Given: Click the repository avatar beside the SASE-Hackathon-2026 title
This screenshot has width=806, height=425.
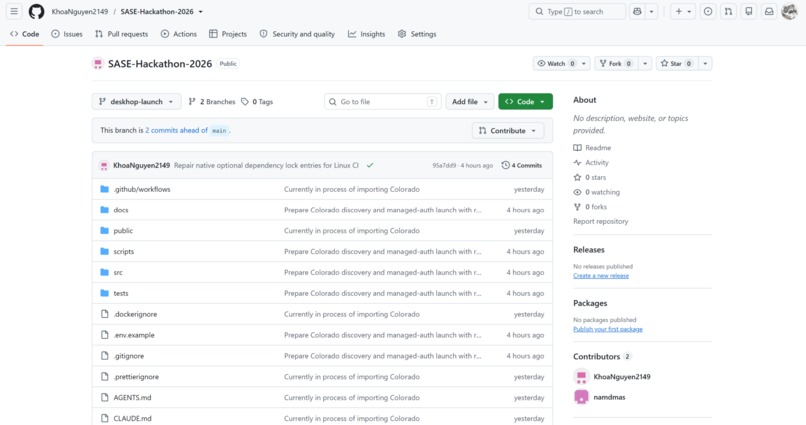Looking at the screenshot, I should pos(98,64).
